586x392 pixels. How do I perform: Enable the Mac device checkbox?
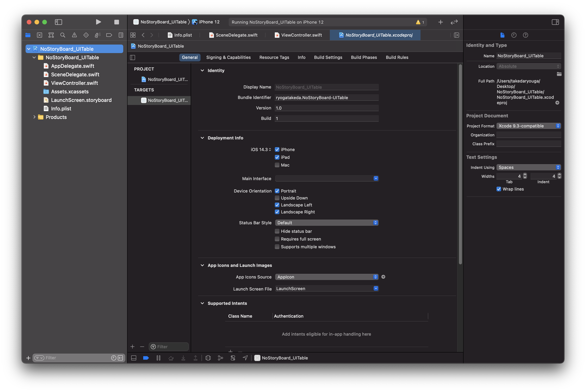point(277,165)
